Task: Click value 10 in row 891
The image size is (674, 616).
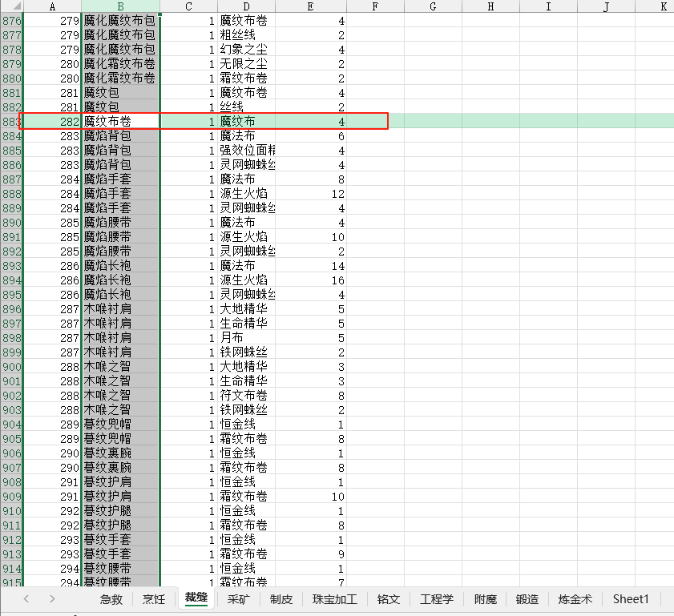Action: click(x=311, y=236)
